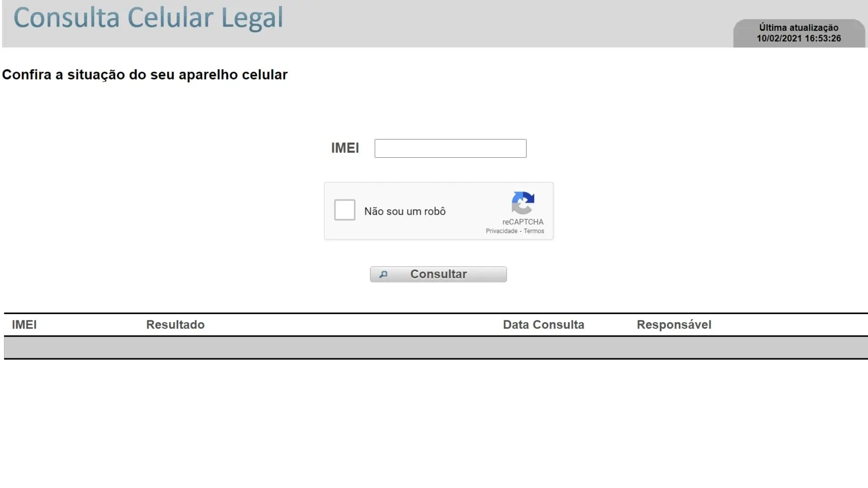This screenshot has height=488, width=868.
Task: Click the Consultar button
Action: coord(438,274)
